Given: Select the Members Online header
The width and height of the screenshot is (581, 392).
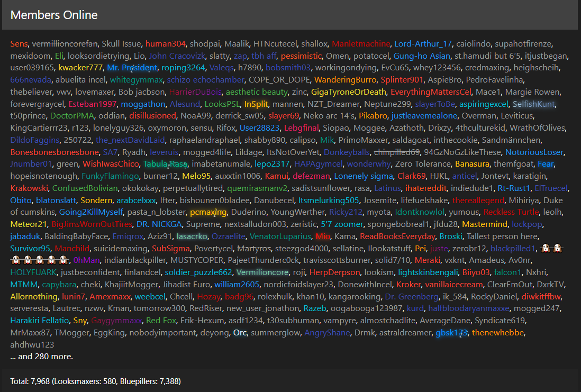Looking at the screenshot, I should 54,15.
